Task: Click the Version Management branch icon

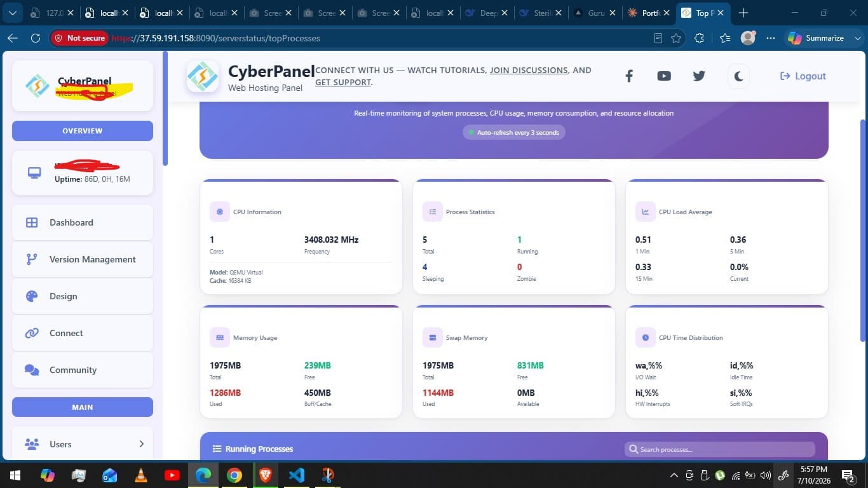Action: pyautogui.click(x=32, y=259)
